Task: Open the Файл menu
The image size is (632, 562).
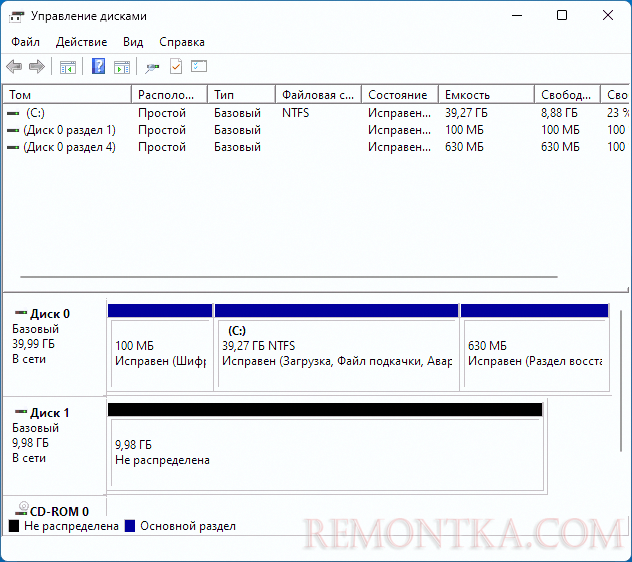Action: pos(25,42)
